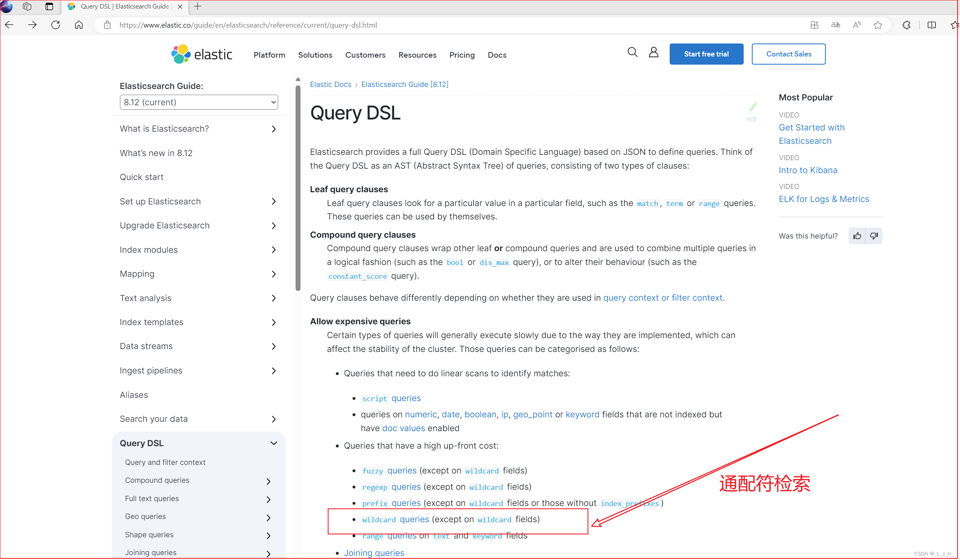Open the Elasticsearch Guide version dropdown

pyautogui.click(x=199, y=102)
